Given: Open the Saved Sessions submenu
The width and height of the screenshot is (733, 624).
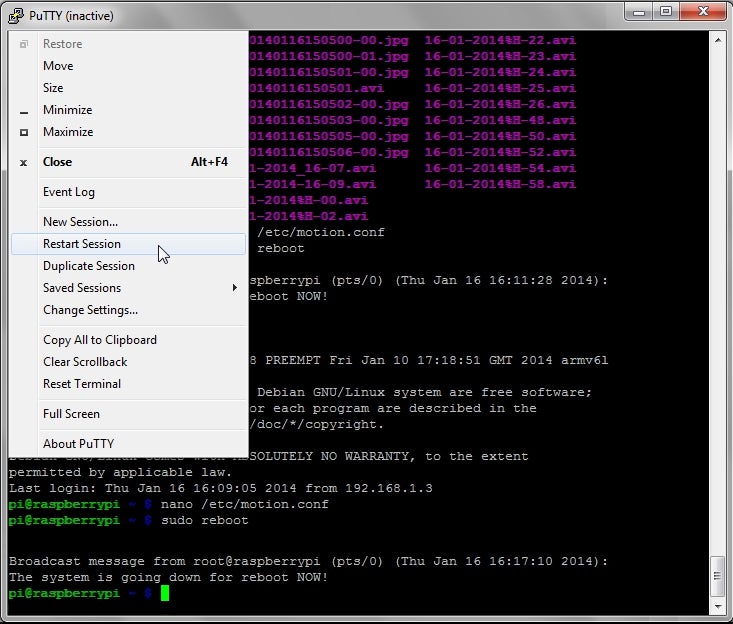Looking at the screenshot, I should point(129,288).
